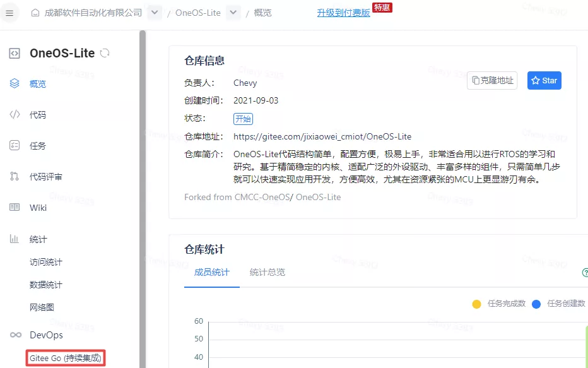Expand the OneOS-Lite breadcrumb dropdown
The width and height of the screenshot is (588, 368).
coord(233,13)
